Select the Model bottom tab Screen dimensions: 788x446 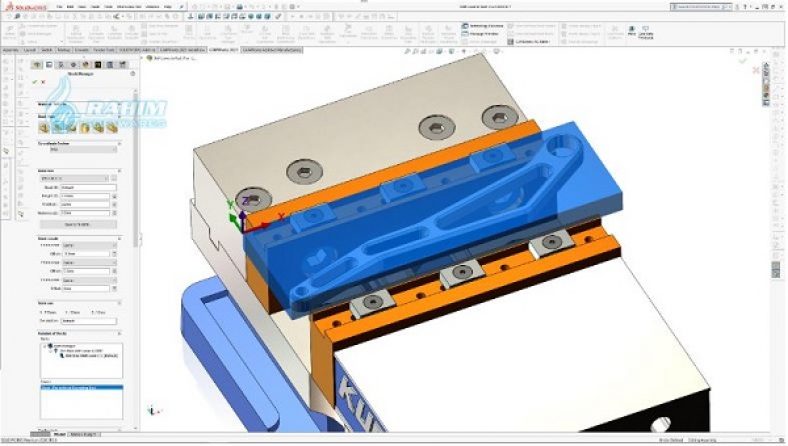[59, 433]
